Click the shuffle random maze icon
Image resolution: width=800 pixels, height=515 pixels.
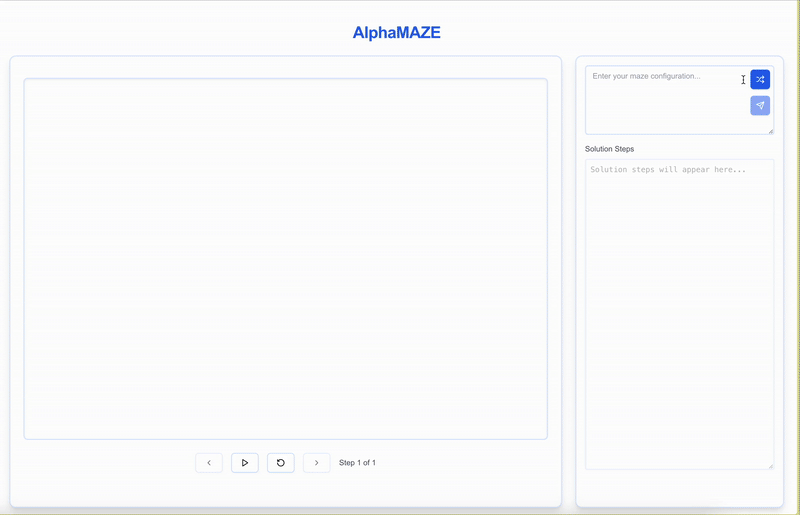[760, 79]
